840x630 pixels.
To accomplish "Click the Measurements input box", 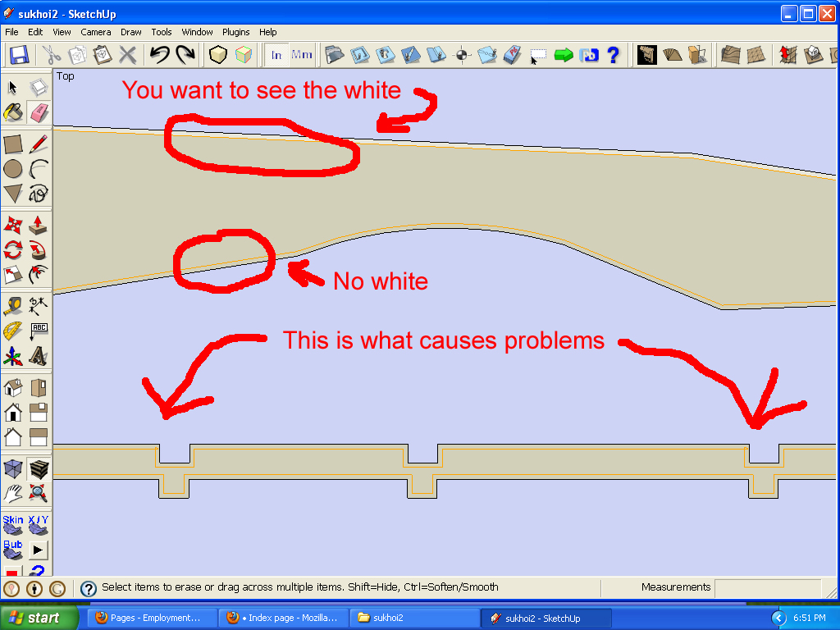I will (767, 588).
